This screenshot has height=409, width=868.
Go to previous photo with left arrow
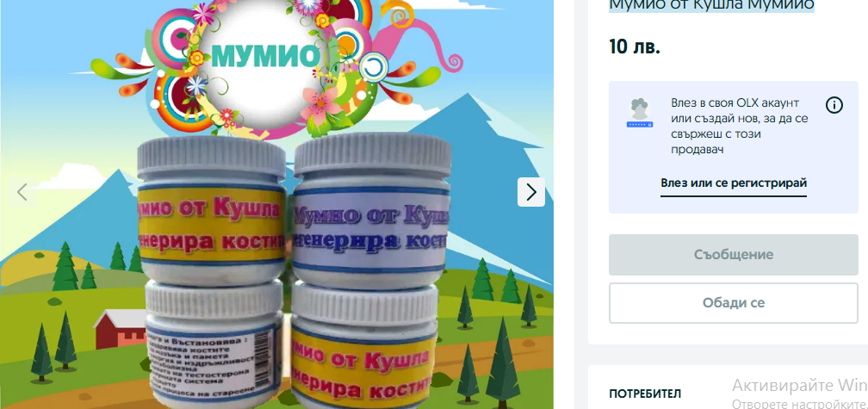[22, 192]
